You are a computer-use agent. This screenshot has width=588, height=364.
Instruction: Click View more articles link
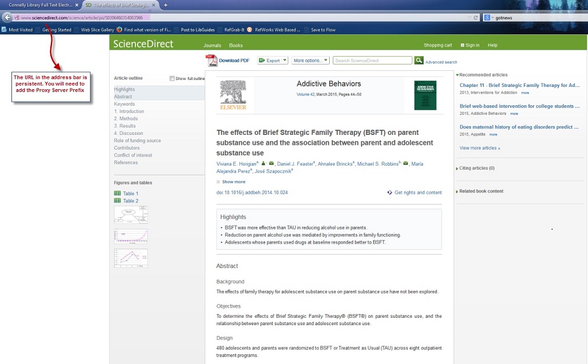coord(479,148)
